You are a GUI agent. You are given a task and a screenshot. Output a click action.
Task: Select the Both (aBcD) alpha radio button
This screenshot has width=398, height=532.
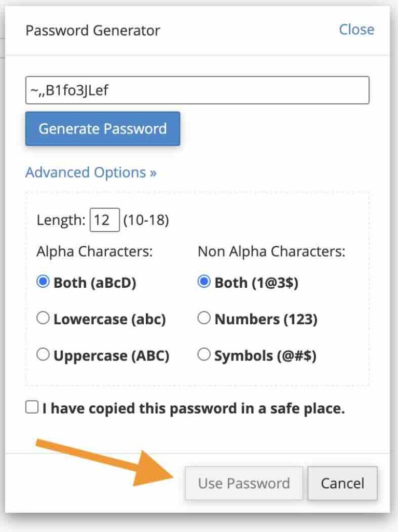43,282
